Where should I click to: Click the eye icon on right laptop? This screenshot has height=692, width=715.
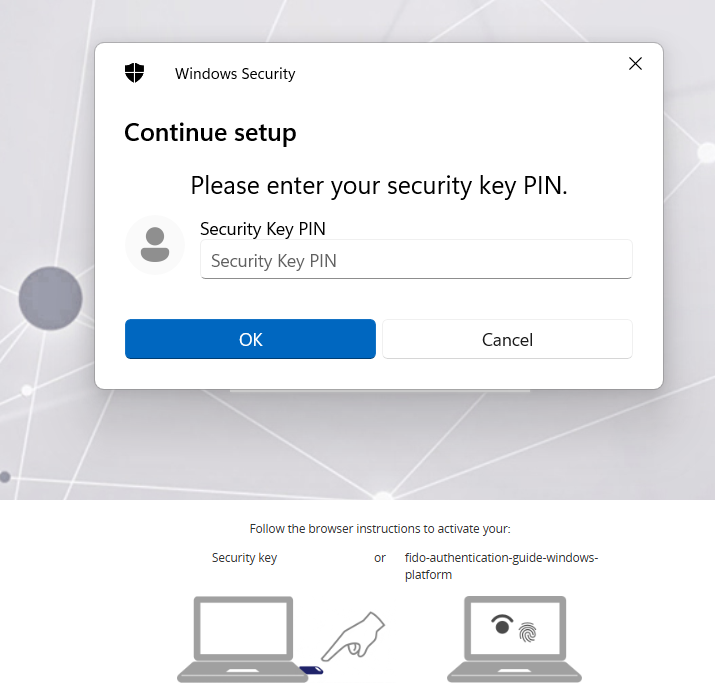click(502, 625)
